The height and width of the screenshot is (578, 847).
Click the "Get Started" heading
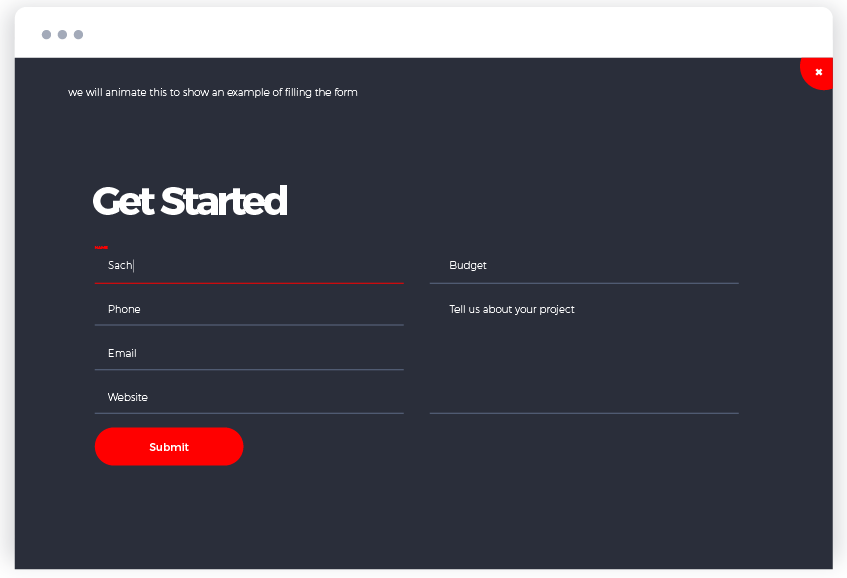(x=190, y=201)
